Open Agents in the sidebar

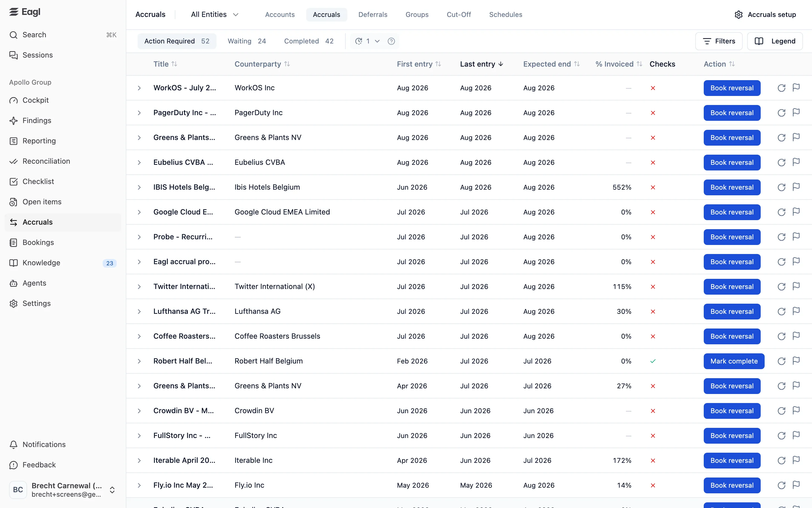(63, 283)
